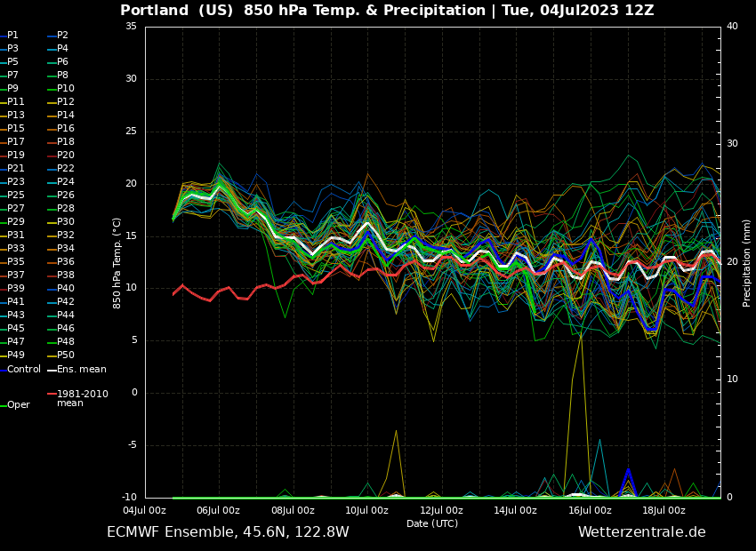This screenshot has width=756, height=551.
Task: Click the Oper legend entry
Action: click(18, 404)
